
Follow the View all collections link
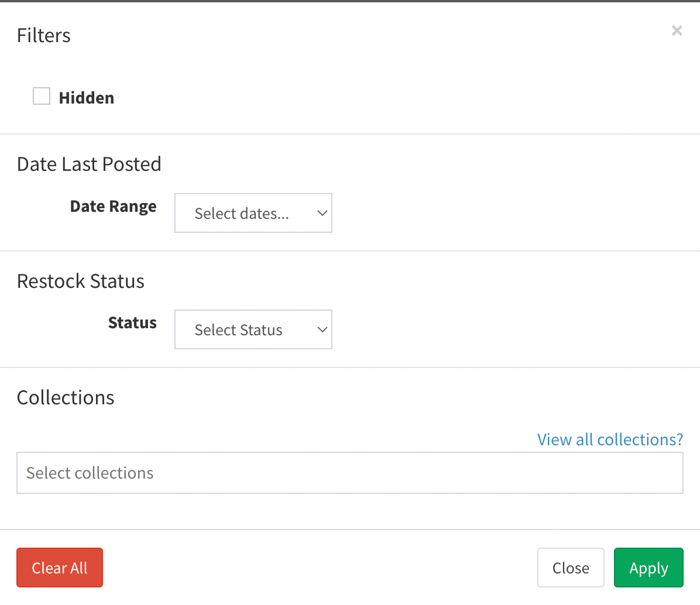pyautogui.click(x=610, y=439)
